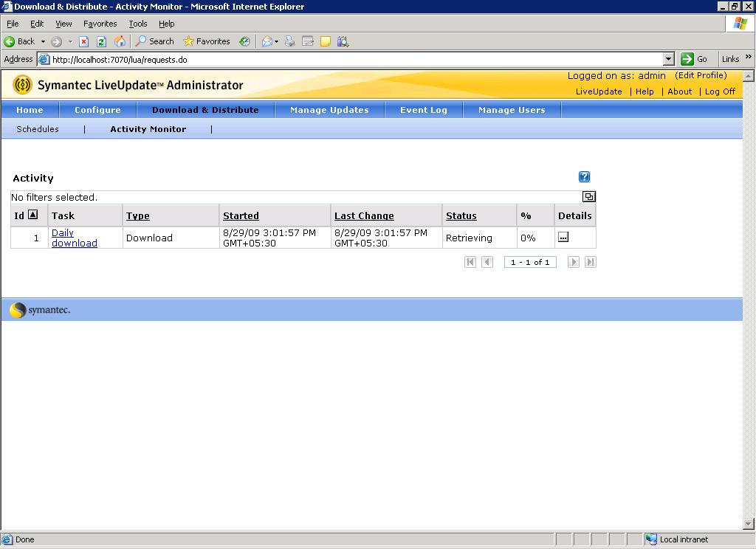Open the Edit menu
The width and height of the screenshot is (756, 549).
tap(37, 24)
